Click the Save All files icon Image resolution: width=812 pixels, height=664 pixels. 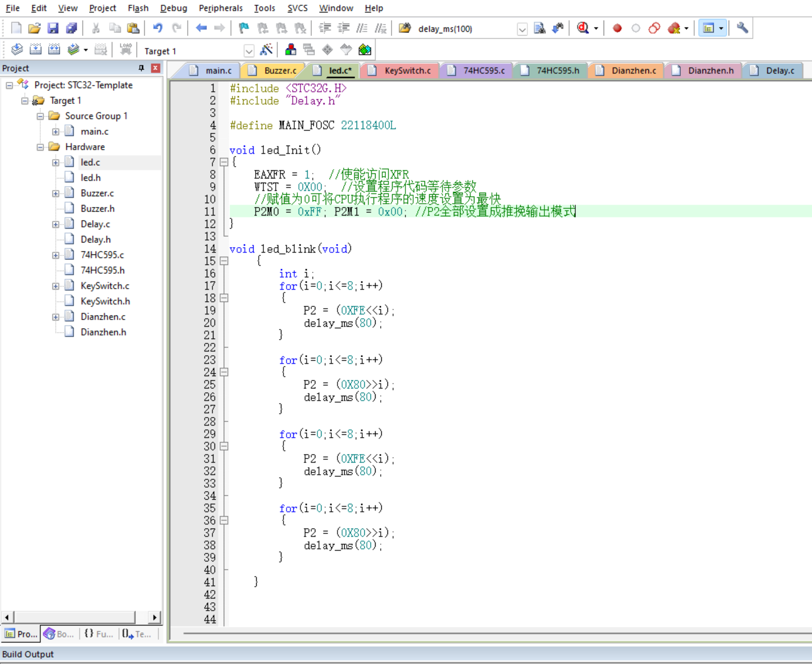point(72,28)
